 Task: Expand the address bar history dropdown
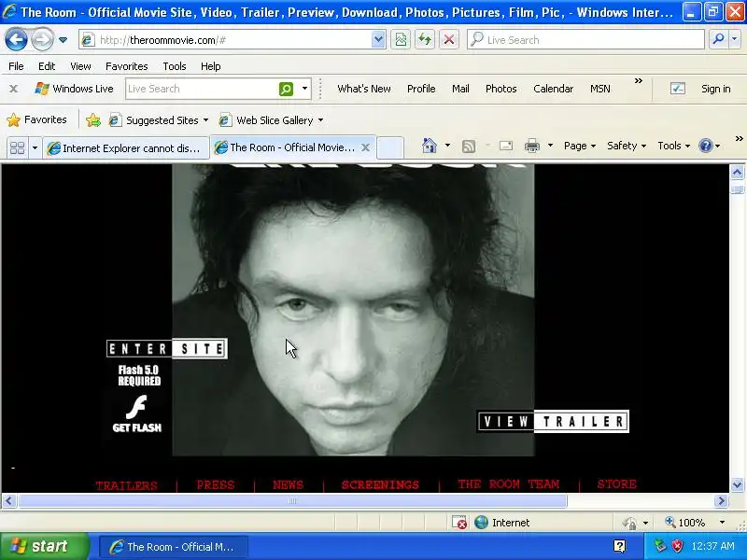click(x=378, y=40)
